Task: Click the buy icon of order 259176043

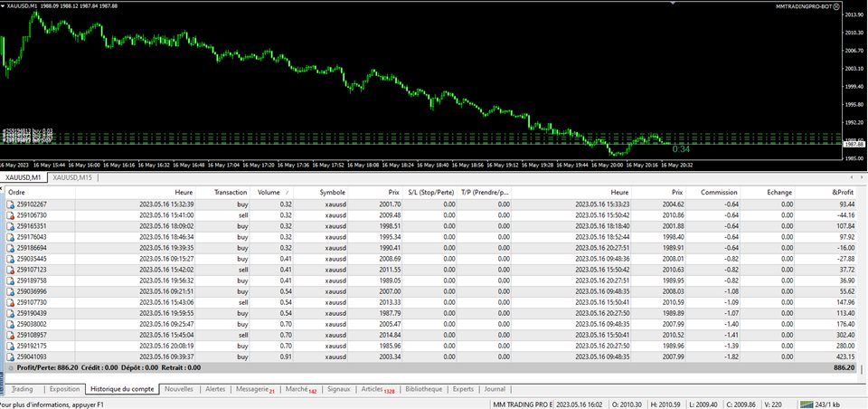Action: tap(11, 237)
